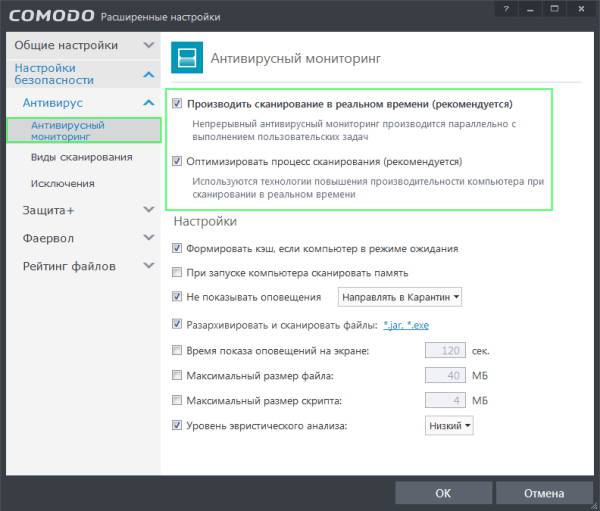Enable scan memory at computer startup
Image resolution: width=600 pixels, height=511 pixels.
(177, 273)
